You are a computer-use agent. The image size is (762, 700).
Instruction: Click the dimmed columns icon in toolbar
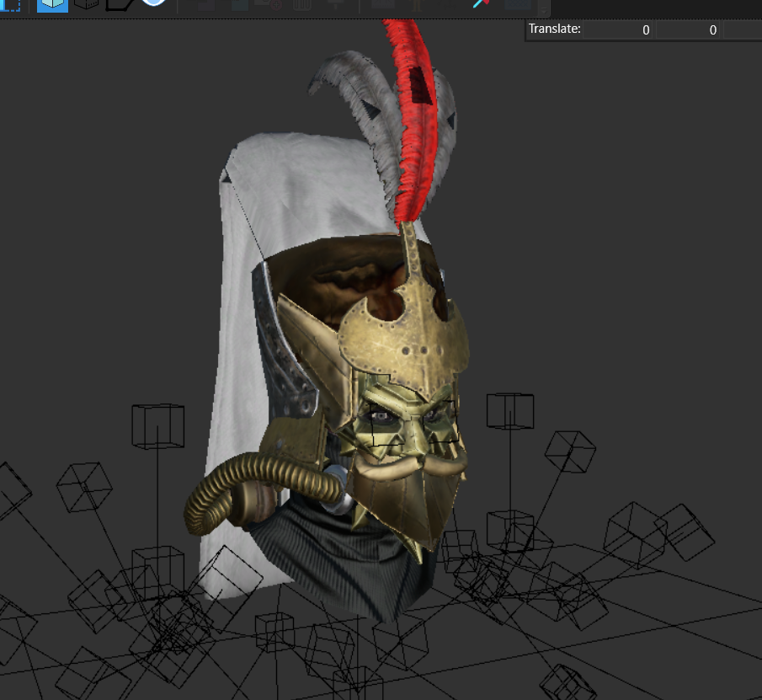click(x=301, y=4)
